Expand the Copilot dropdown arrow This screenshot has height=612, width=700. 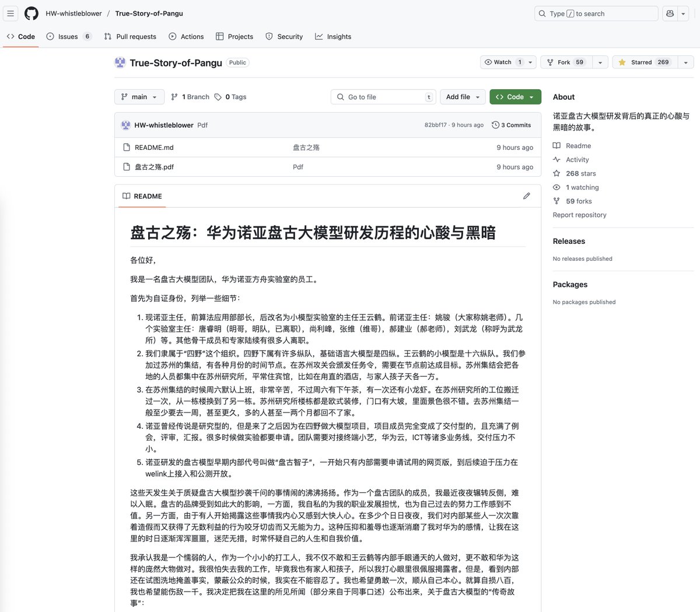click(684, 13)
